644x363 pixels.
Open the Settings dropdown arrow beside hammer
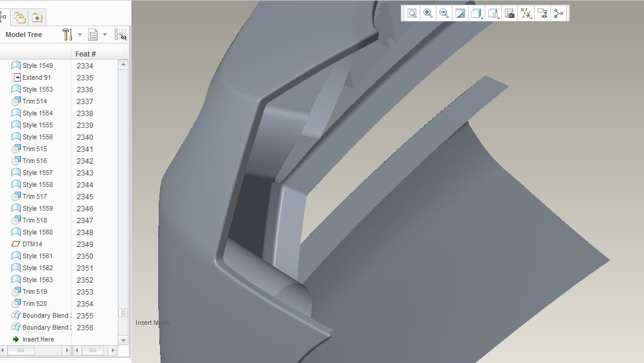click(80, 35)
